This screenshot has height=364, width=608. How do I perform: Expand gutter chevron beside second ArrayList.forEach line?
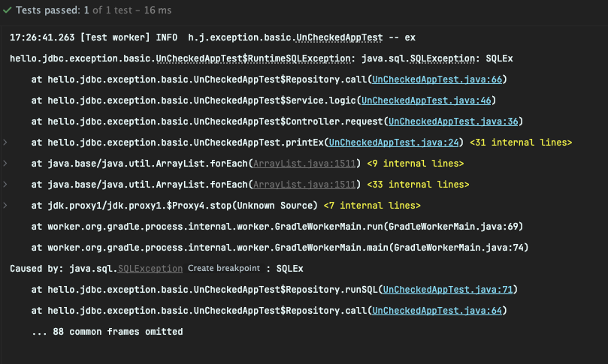point(5,184)
